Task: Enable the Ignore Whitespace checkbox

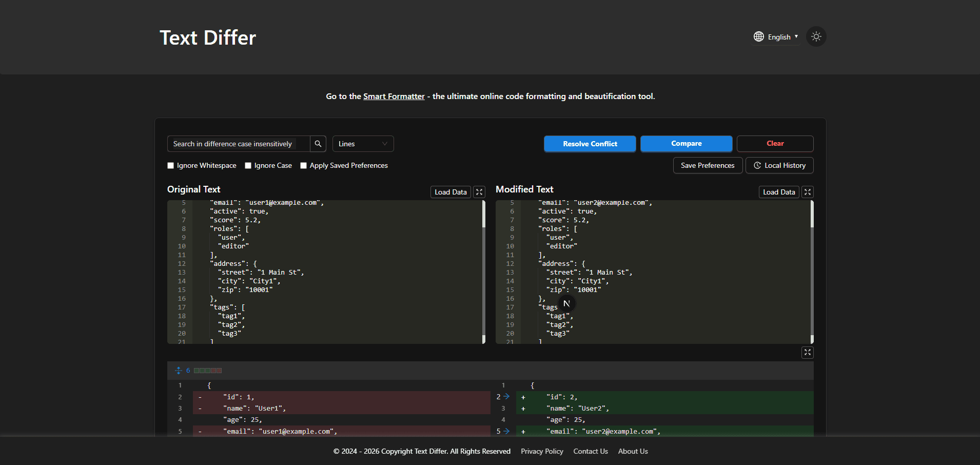Action: coord(171,166)
